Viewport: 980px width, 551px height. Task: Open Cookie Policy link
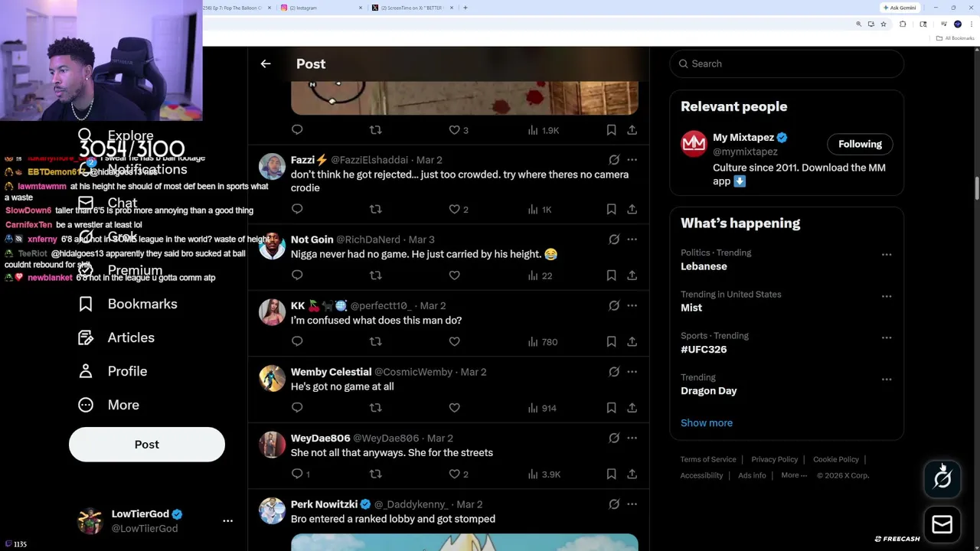tap(836, 459)
